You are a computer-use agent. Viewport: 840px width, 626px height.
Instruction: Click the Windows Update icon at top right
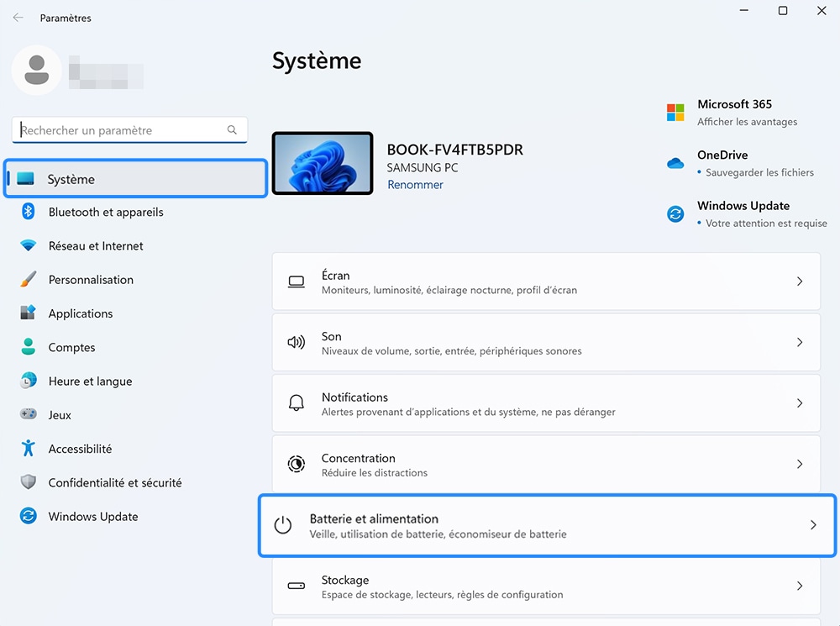[675, 213]
